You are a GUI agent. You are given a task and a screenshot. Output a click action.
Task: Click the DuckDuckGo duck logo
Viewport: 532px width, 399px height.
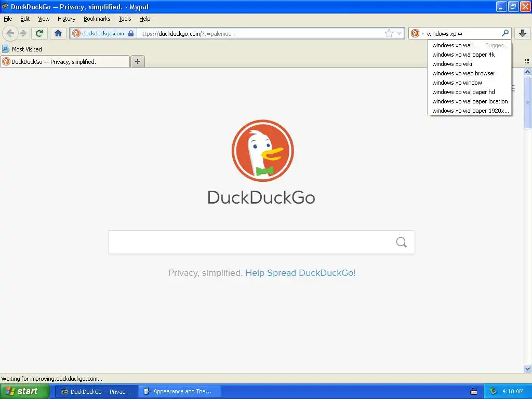(262, 150)
